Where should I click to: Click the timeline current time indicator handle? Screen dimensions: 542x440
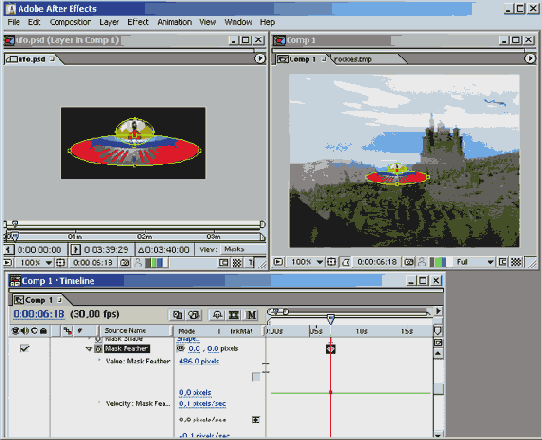pyautogui.click(x=331, y=319)
